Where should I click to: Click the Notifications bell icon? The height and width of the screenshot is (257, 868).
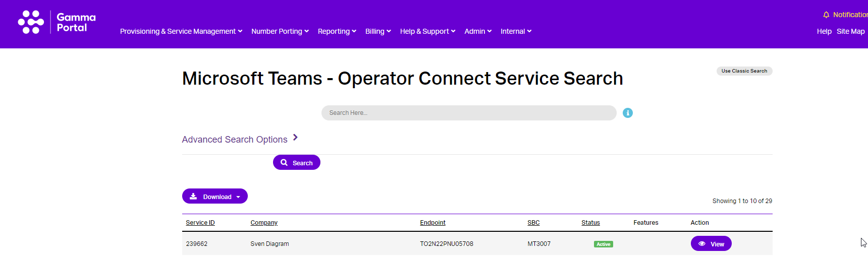(826, 15)
